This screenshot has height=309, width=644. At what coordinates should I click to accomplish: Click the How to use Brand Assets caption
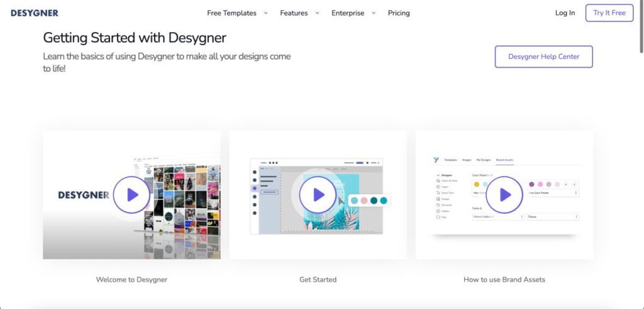[x=504, y=279]
